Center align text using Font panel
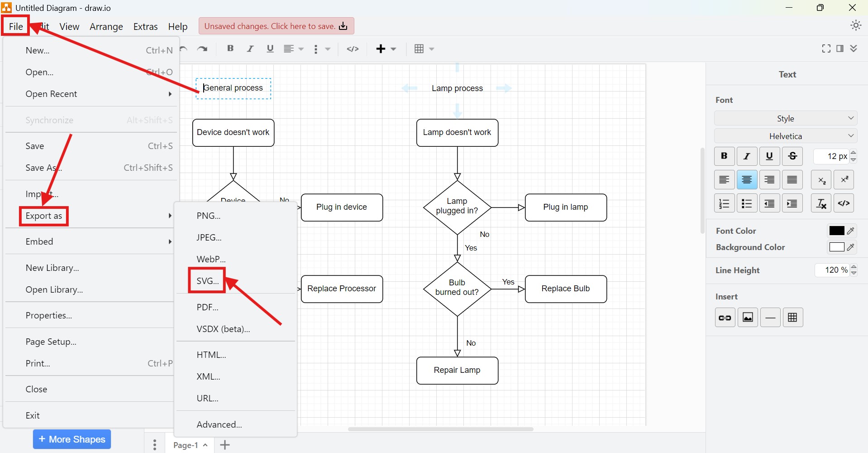Viewport: 868px width, 453px height. (746, 179)
